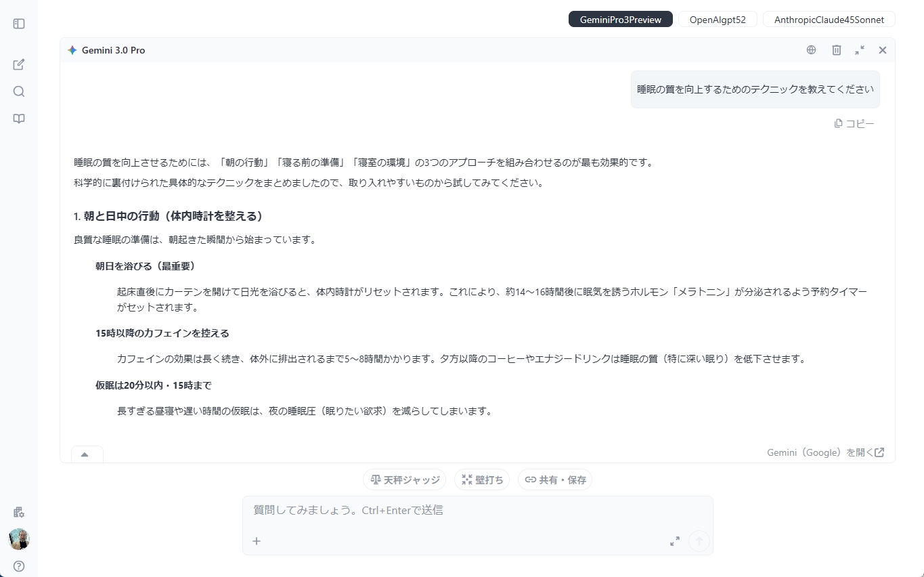Copy the user message with the コピー icon
The width and height of the screenshot is (924, 577).
point(854,123)
